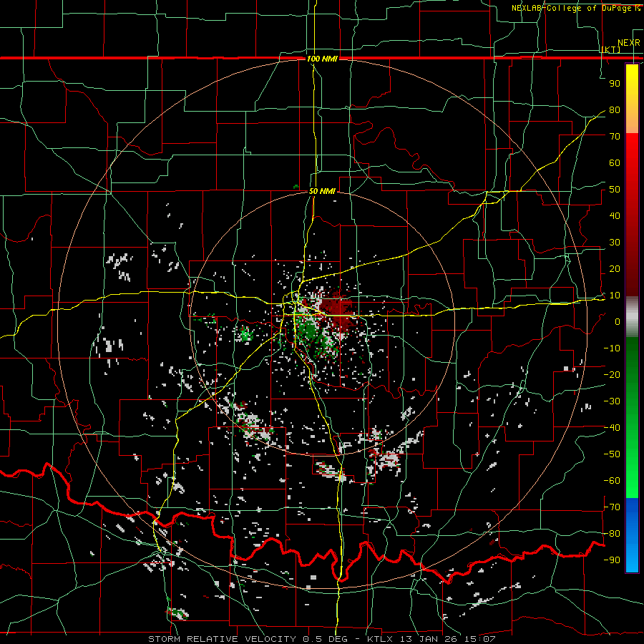Click the -20 scale value

[612, 375]
